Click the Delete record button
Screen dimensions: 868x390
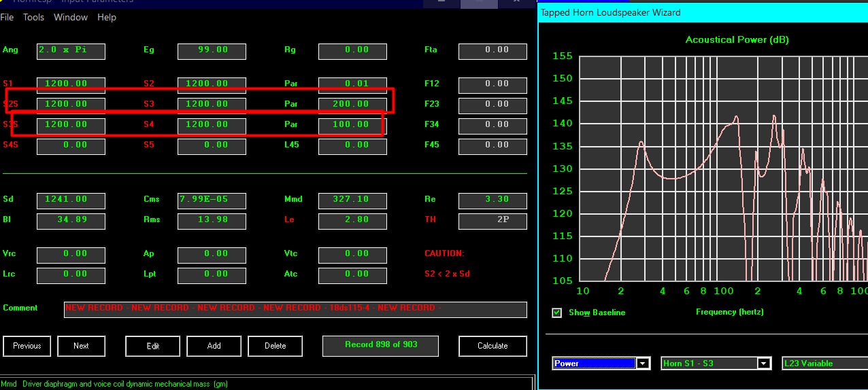click(x=276, y=346)
